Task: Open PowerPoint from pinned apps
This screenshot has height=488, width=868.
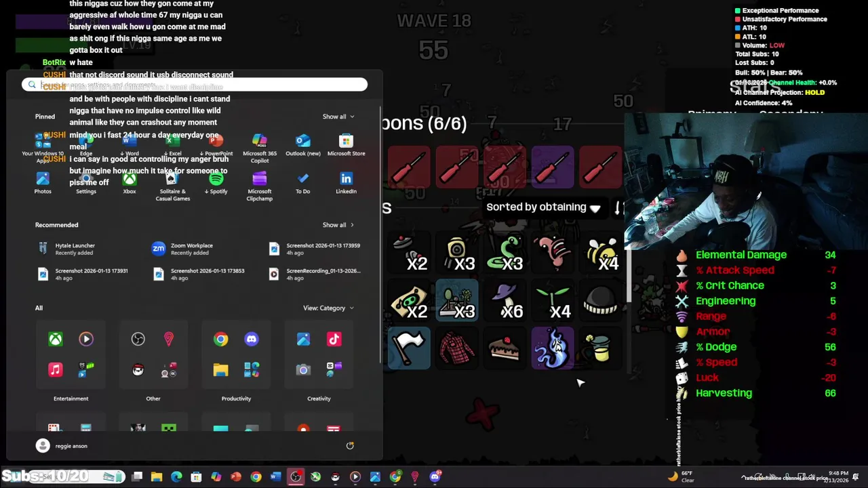Action: click(x=216, y=145)
